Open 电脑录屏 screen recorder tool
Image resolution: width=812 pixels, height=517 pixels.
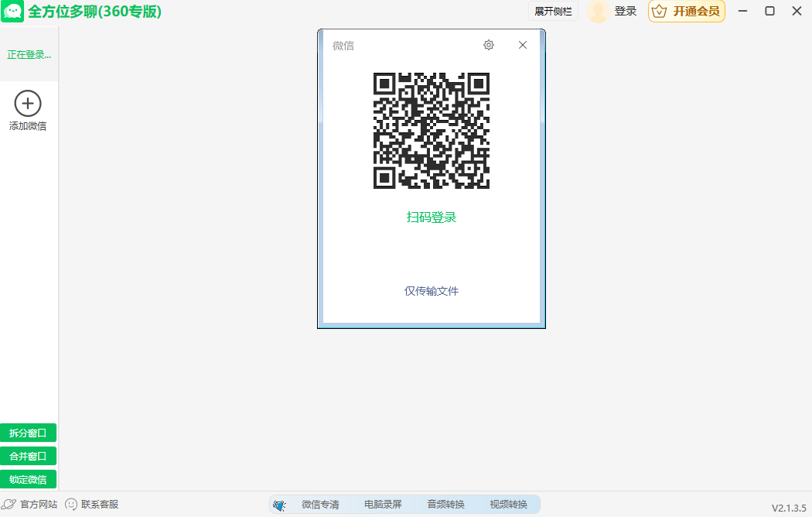point(383,505)
